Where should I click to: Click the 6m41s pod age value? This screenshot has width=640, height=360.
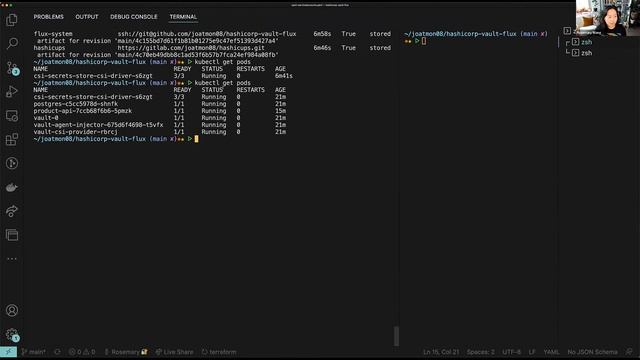tap(284, 76)
